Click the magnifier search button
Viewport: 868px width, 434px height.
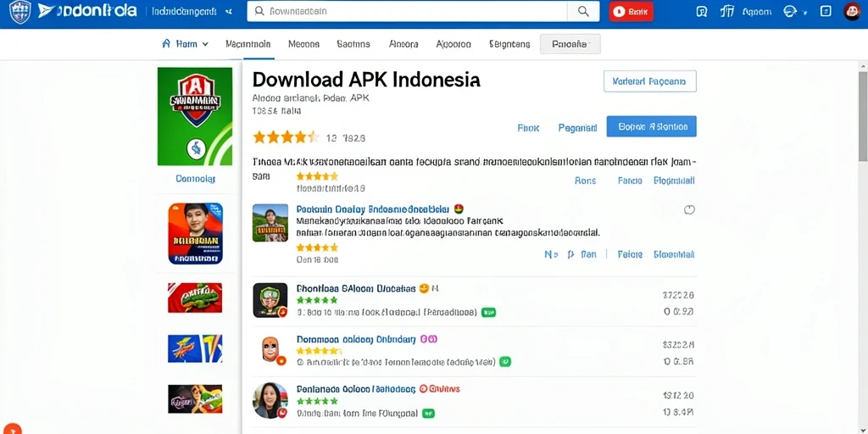point(583,11)
